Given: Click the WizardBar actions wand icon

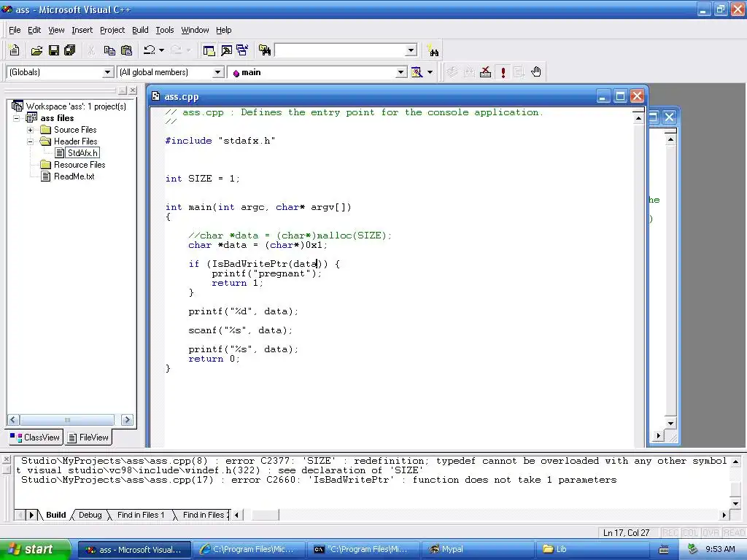Looking at the screenshot, I should tap(417, 72).
